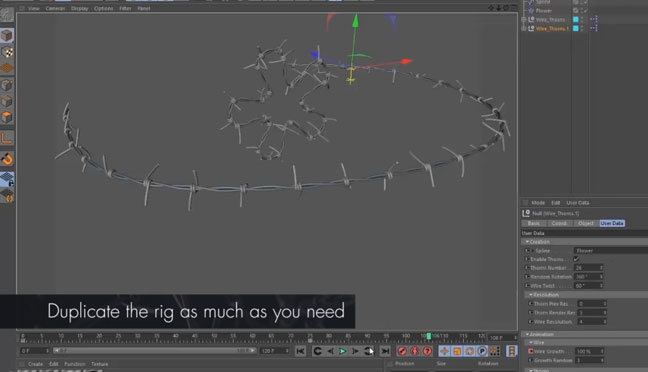Click Wire Twist stepper arrows
The width and height of the screenshot is (648, 372).
[601, 286]
